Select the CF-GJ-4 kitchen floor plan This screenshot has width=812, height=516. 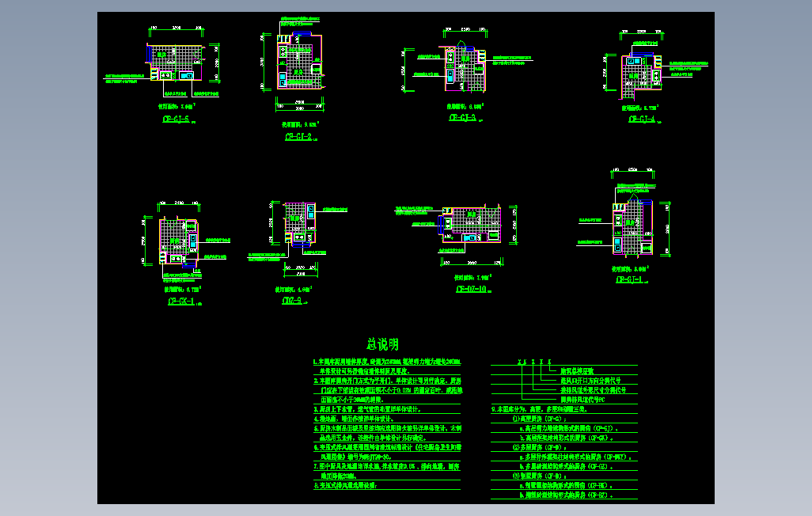coord(641,74)
